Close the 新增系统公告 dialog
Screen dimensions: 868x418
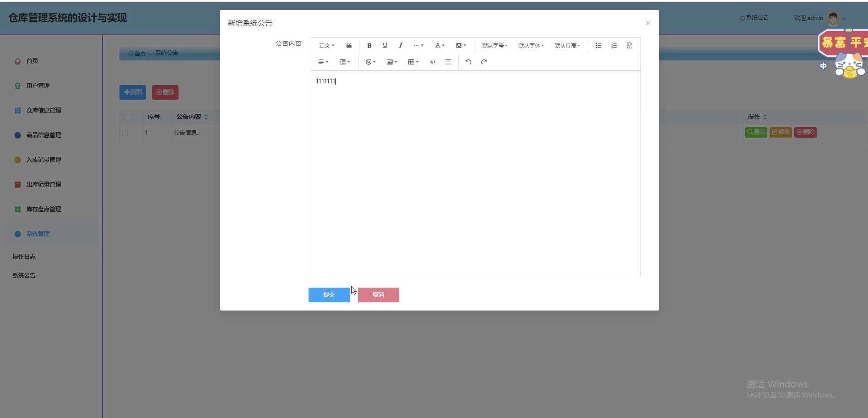(x=648, y=23)
